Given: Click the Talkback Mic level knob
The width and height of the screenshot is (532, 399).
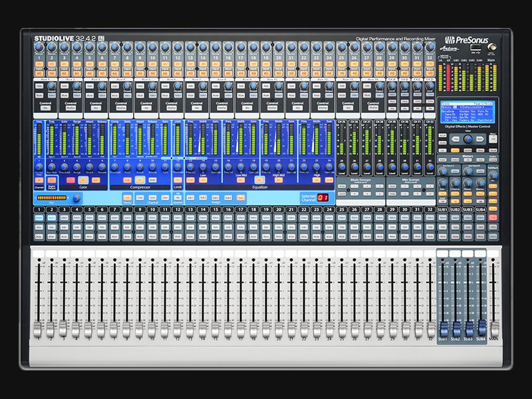Looking at the screenshot, I should (493, 175).
